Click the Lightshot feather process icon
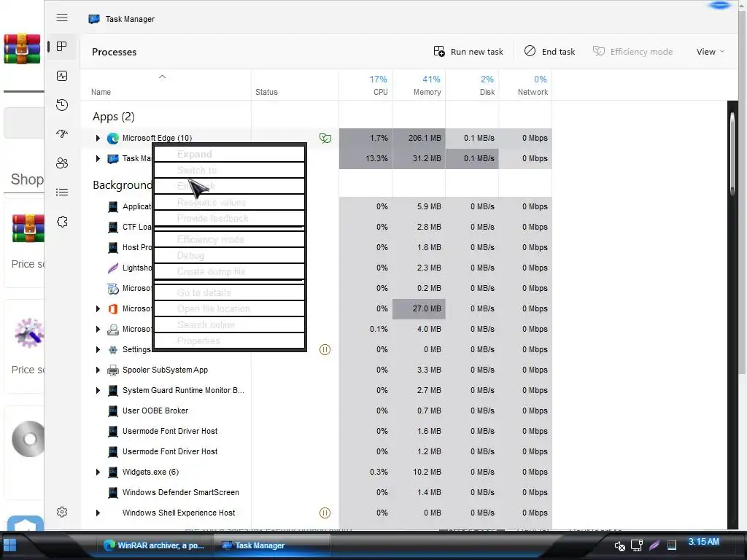Screen dimensions: 747x560 113,268
